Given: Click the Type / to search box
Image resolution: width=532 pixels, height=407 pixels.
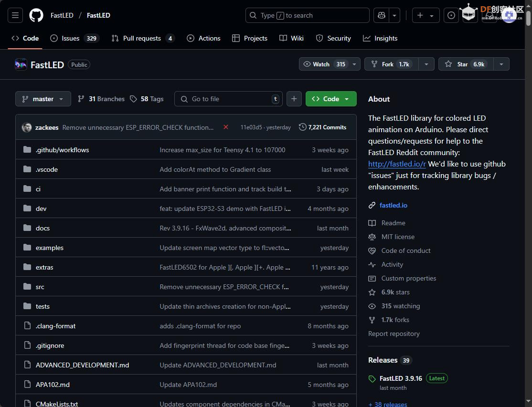Looking at the screenshot, I should (x=308, y=15).
